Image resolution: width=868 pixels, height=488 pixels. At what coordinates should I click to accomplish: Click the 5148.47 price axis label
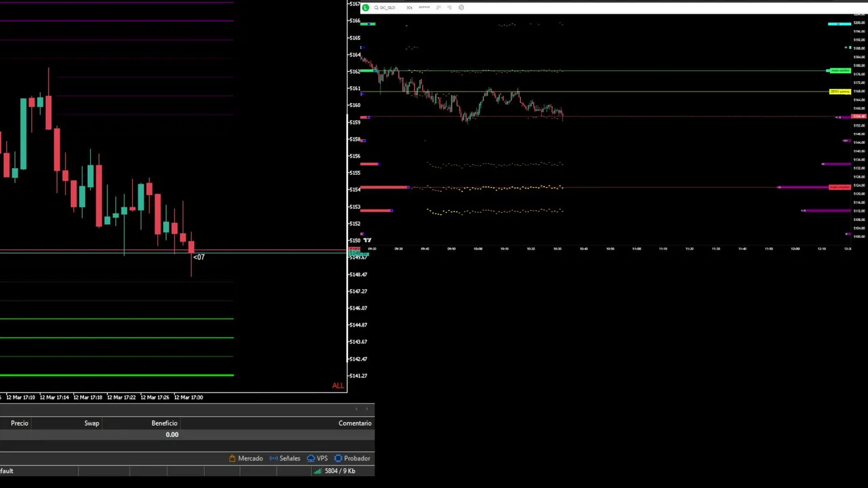[x=358, y=274]
